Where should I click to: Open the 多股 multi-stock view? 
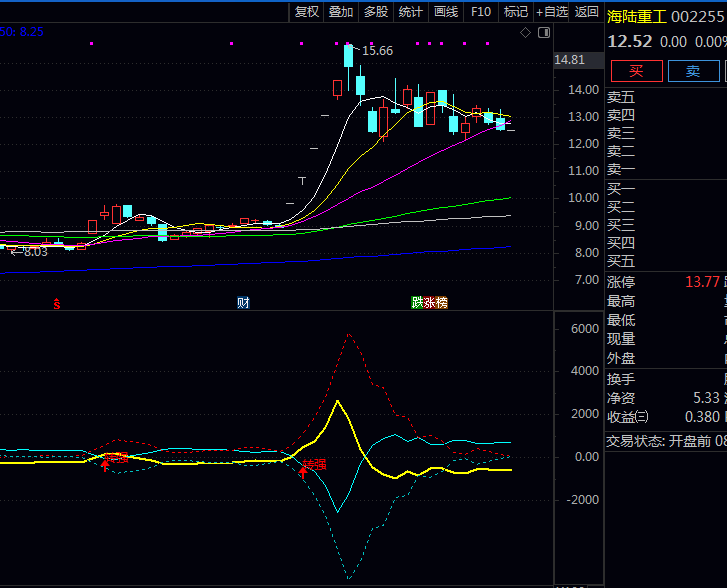pyautogui.click(x=376, y=12)
